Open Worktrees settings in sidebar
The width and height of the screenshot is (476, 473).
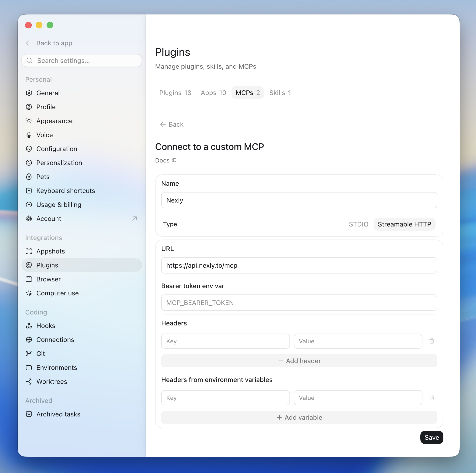[82, 382]
